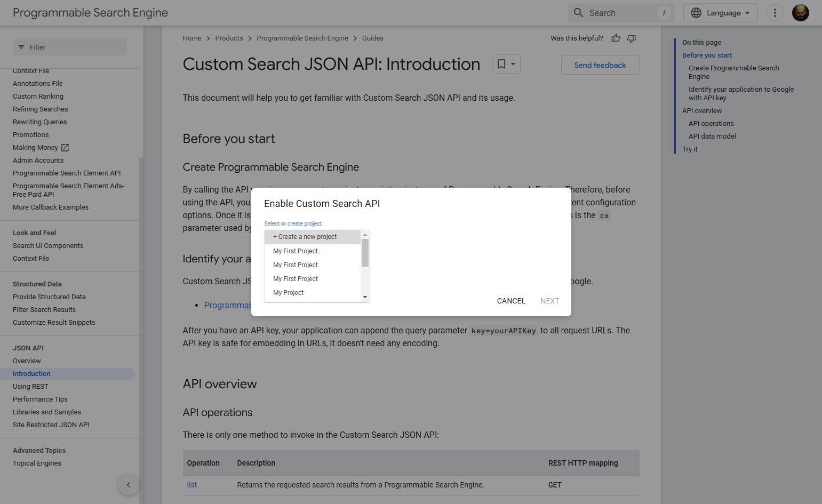
Task: Open the three-dot more options menu
Action: coord(775,13)
